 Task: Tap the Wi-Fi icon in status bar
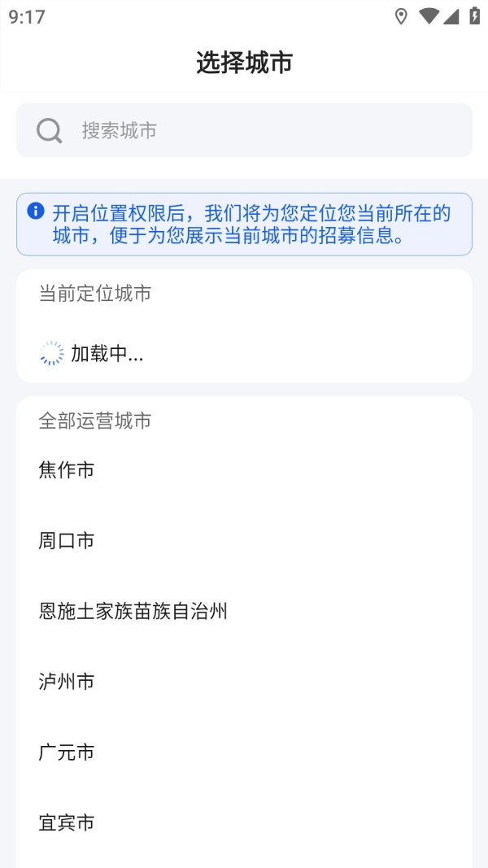coord(428,16)
